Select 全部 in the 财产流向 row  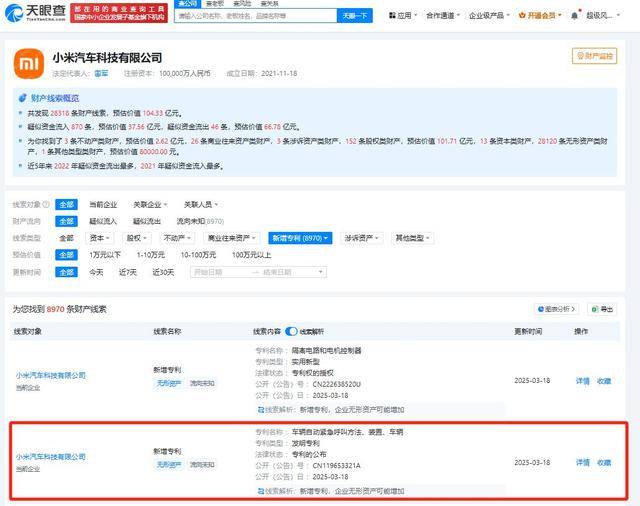click(67, 221)
